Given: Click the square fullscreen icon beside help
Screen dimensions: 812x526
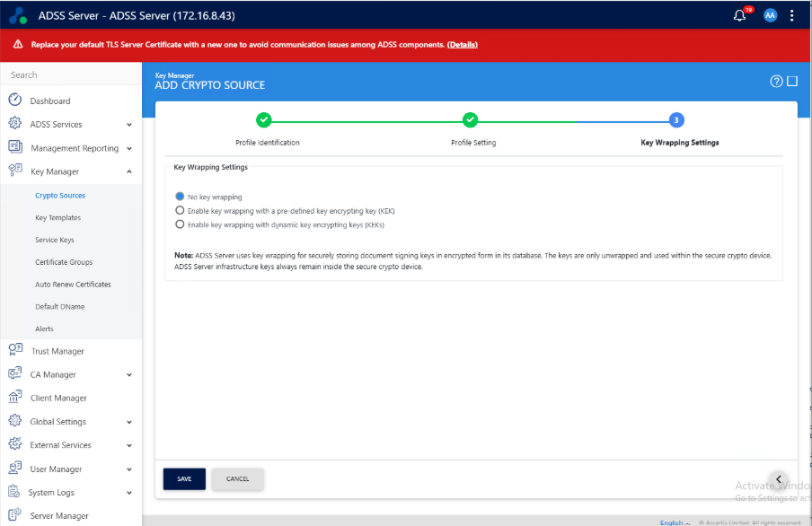Looking at the screenshot, I should pos(792,82).
